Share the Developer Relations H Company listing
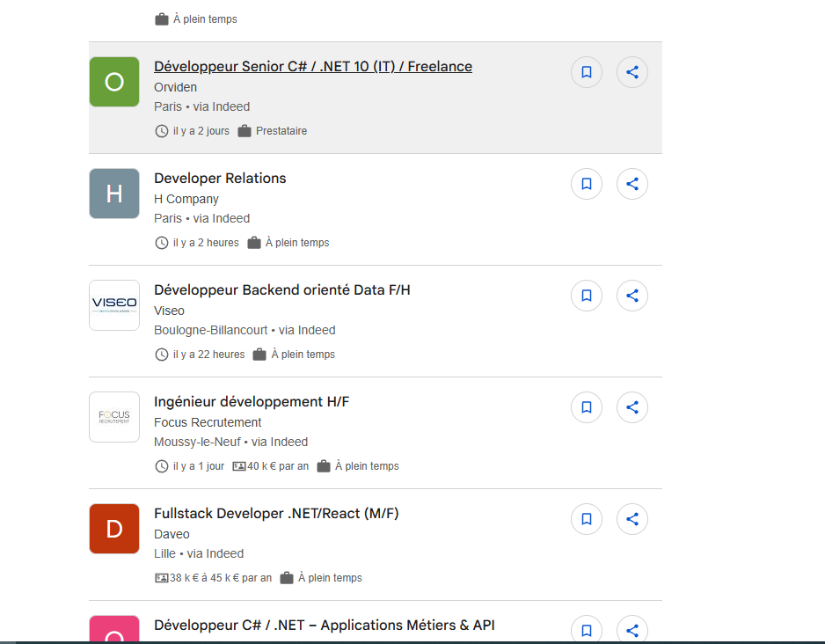This screenshot has width=825, height=644. pyautogui.click(x=632, y=184)
